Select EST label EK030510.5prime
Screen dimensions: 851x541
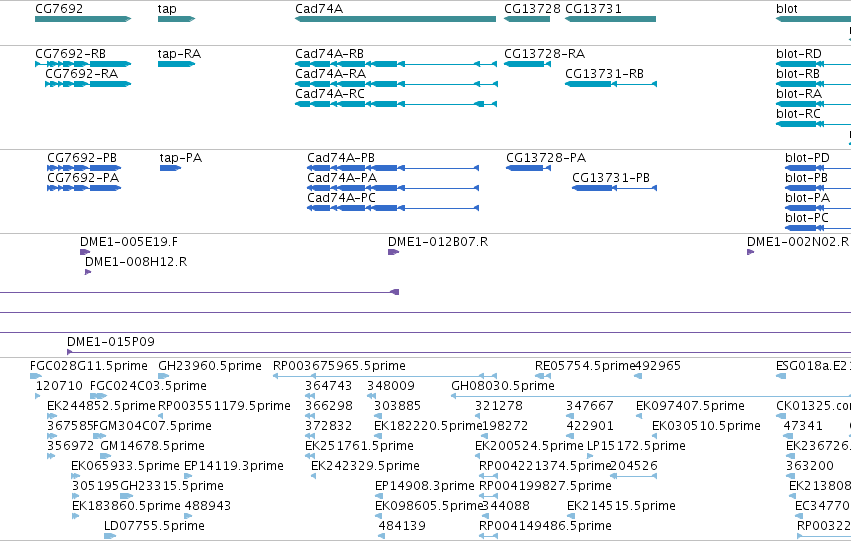(x=706, y=426)
